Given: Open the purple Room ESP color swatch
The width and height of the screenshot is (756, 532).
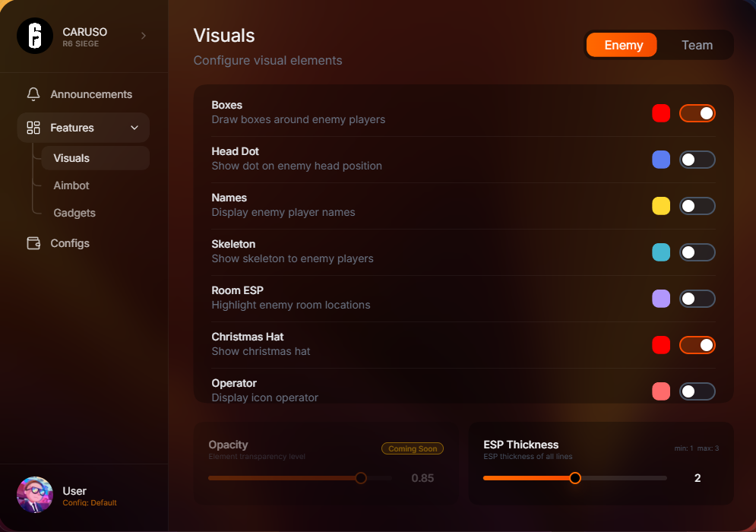Looking at the screenshot, I should point(661,299).
